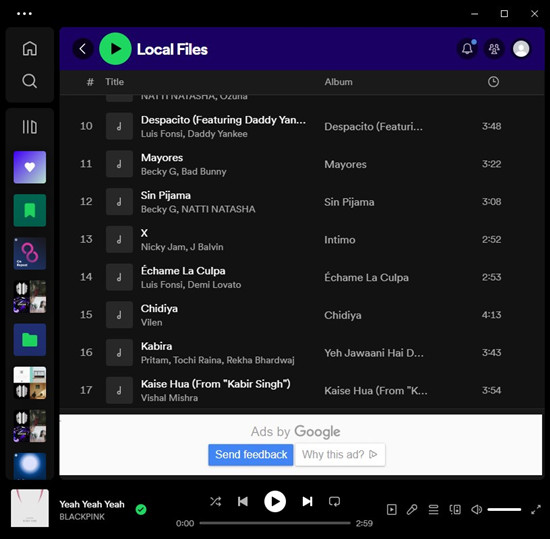This screenshot has width=550, height=539.
Task: Open album Intimo link
Action: pyautogui.click(x=340, y=240)
